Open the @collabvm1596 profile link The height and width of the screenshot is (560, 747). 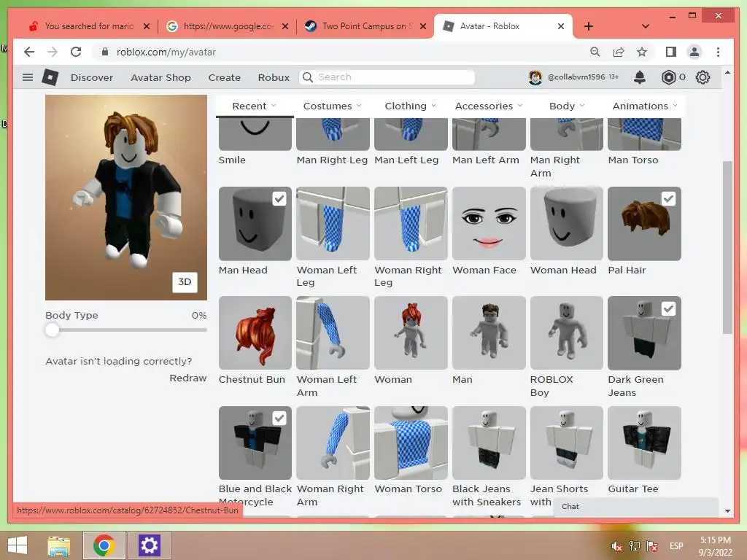576,77
